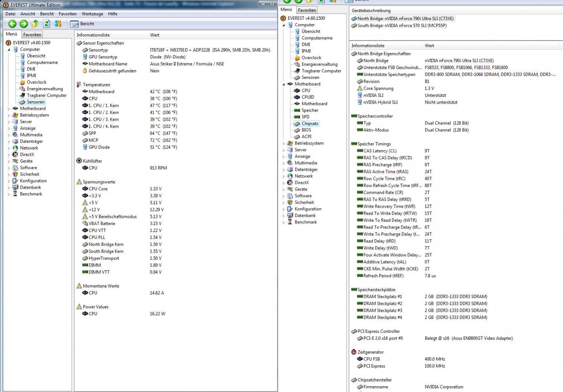Open the Datei menu
The height and width of the screenshot is (392, 563).
[10, 14]
